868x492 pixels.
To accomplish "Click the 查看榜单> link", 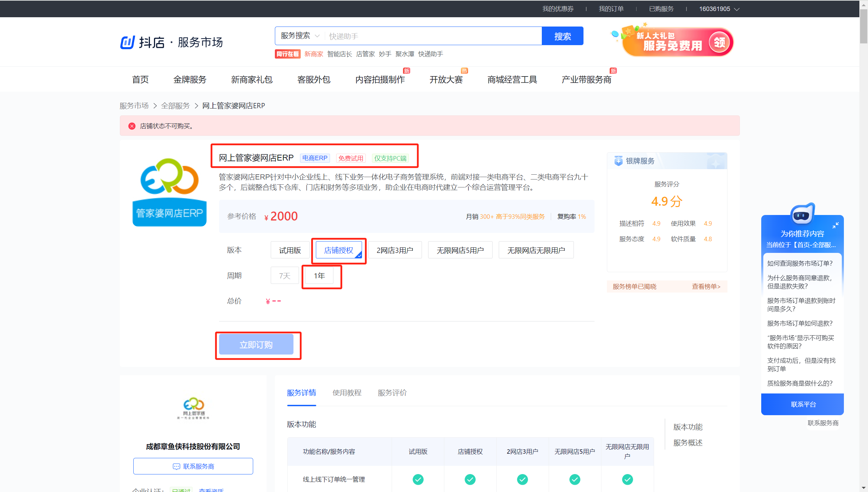I will 706,287.
